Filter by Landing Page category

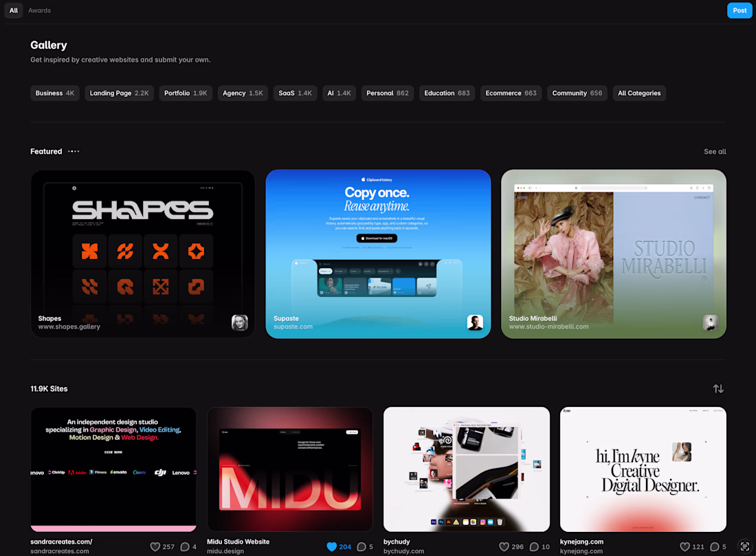(119, 93)
